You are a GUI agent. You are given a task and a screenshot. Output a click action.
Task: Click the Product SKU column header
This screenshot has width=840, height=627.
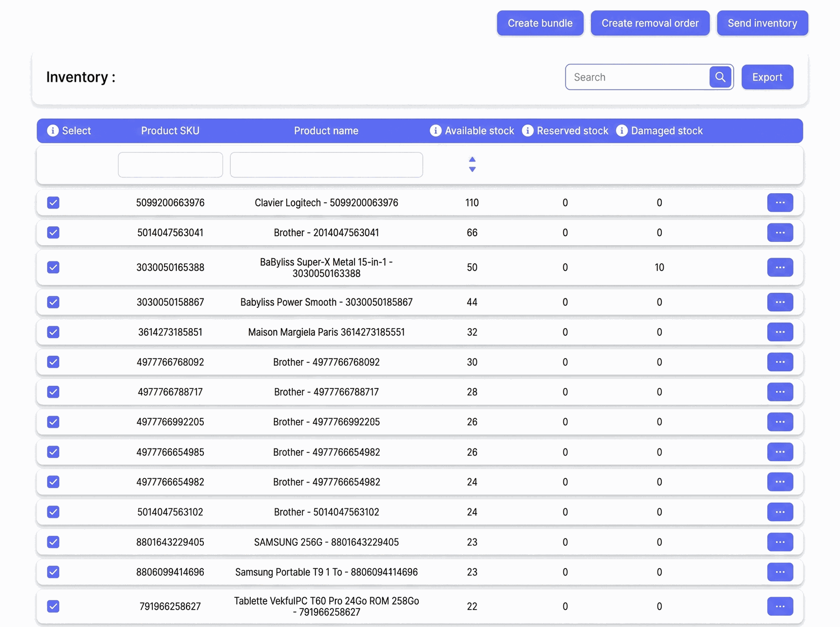pyautogui.click(x=170, y=130)
